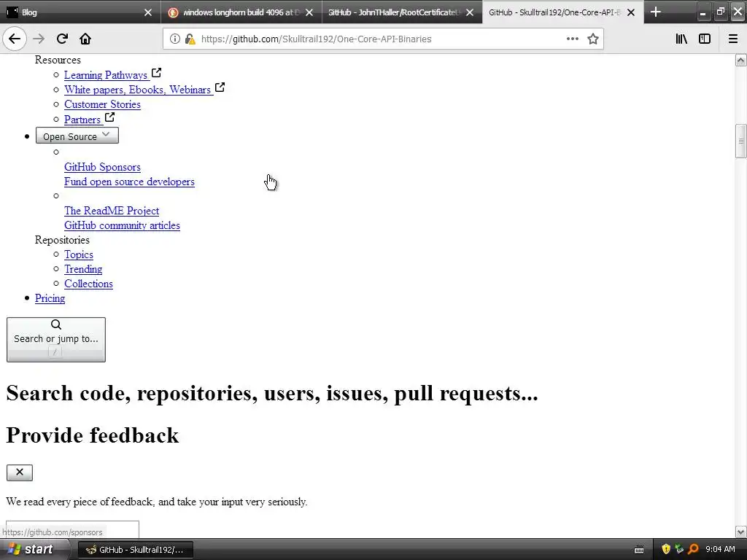Image resolution: width=747 pixels, height=560 pixels.
Task: Select the Skulltrail192 One-Core-API tab
Action: [555, 12]
